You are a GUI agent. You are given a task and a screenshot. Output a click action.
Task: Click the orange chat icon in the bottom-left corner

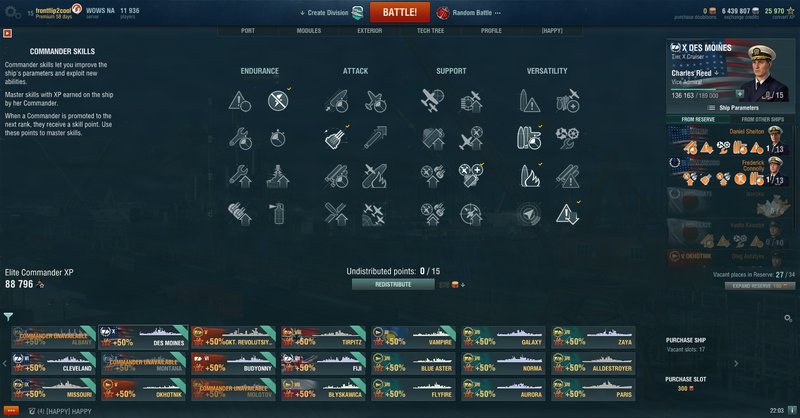click(x=11, y=411)
